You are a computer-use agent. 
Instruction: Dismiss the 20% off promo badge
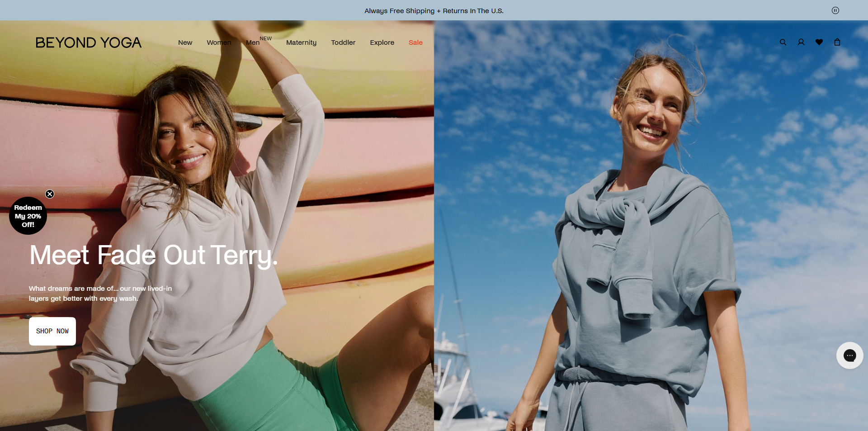(x=50, y=194)
